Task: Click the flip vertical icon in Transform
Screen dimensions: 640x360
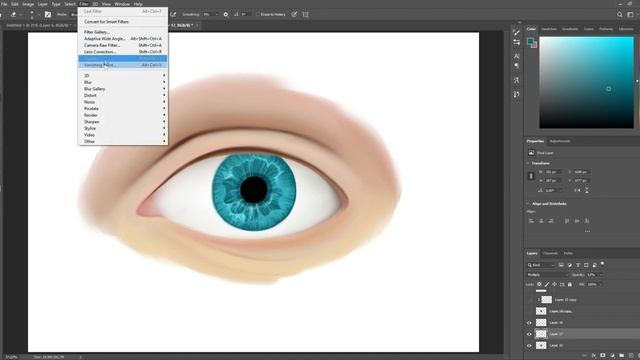Action: point(587,191)
